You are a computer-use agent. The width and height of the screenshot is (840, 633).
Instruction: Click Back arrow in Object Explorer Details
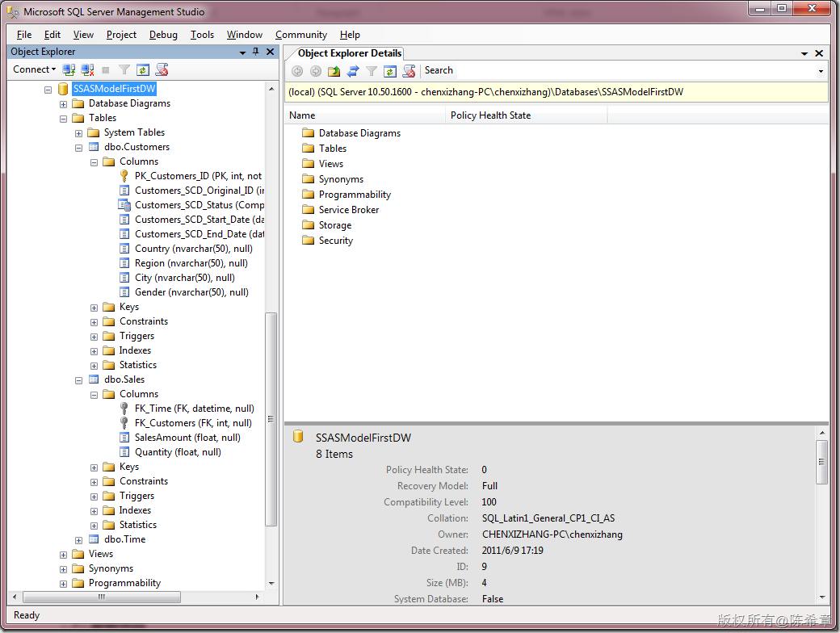pos(297,71)
